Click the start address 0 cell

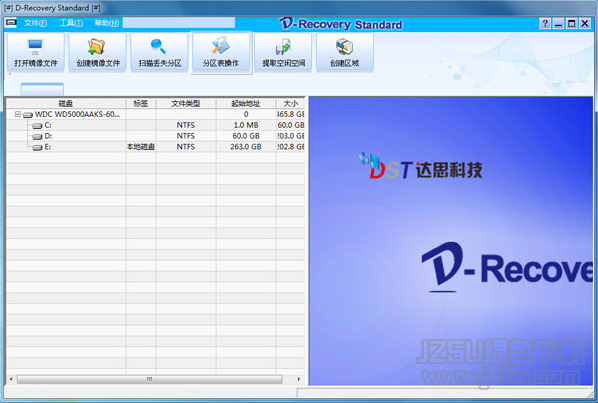pos(246,114)
